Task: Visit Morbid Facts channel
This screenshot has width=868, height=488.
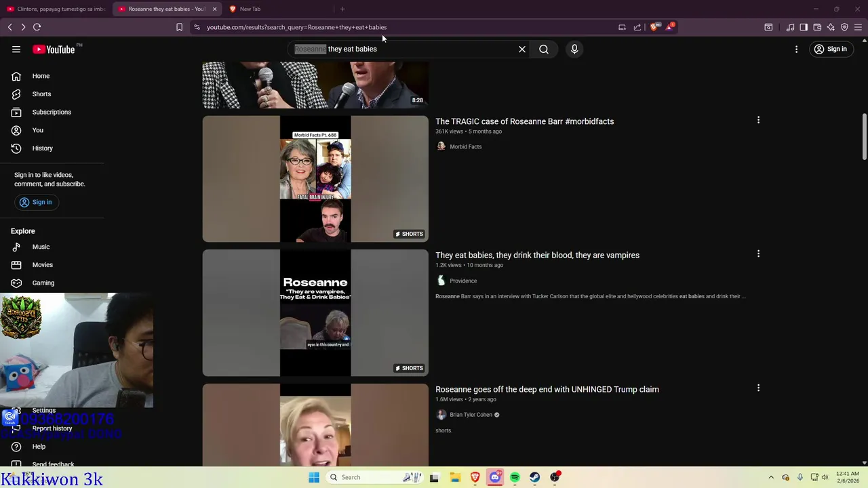Action: (x=465, y=146)
